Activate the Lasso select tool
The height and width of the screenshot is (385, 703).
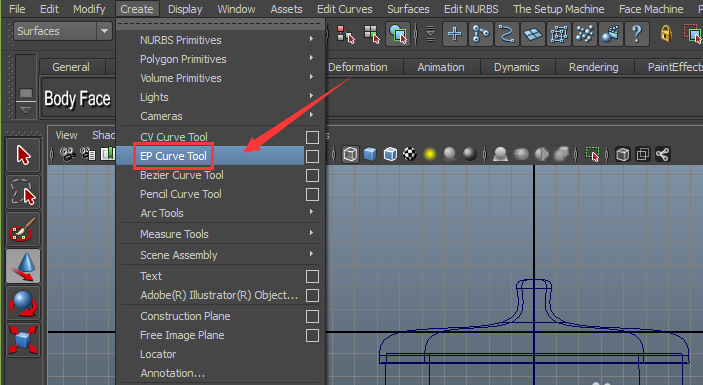point(23,193)
